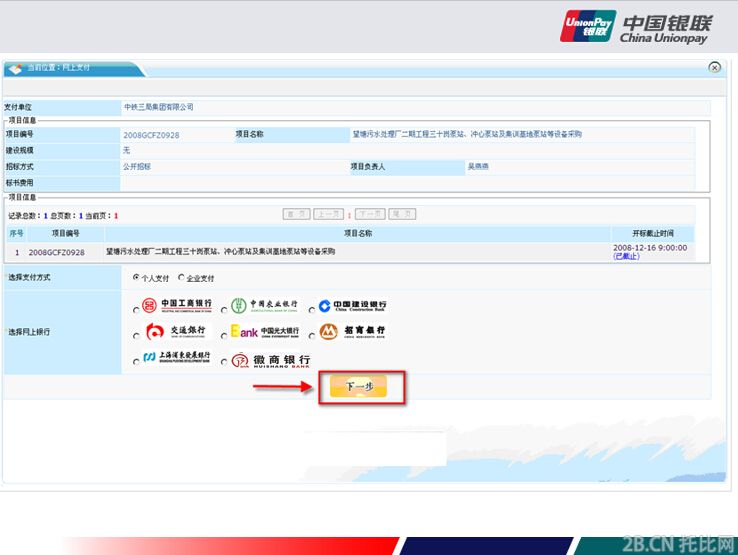Image resolution: width=738 pixels, height=555 pixels.
Task: Click the China Construction Bank logo
Action: (x=352, y=305)
